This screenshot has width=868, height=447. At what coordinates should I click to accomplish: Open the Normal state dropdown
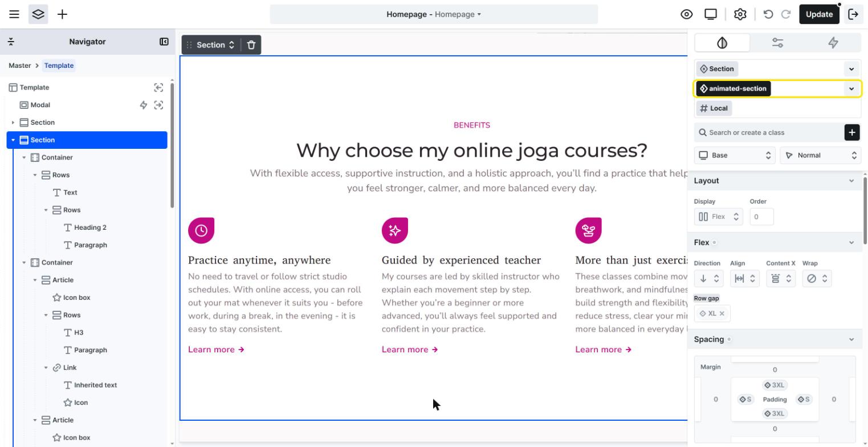[820, 155]
